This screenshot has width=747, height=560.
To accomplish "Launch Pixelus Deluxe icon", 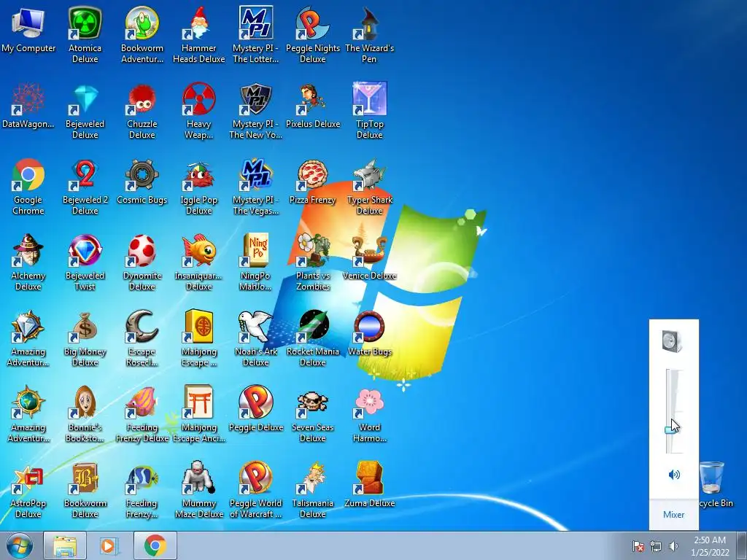I will [x=312, y=106].
